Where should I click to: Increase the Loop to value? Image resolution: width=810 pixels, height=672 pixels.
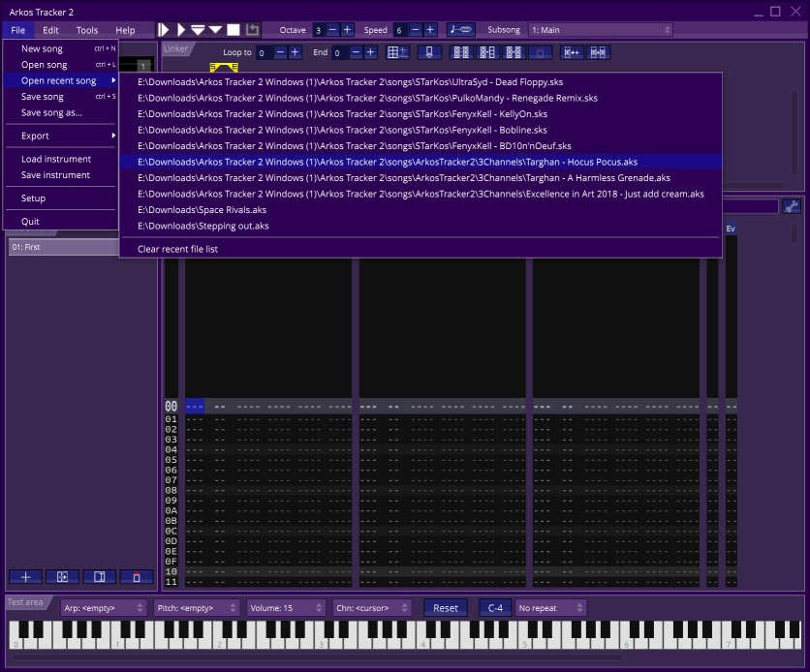point(295,52)
